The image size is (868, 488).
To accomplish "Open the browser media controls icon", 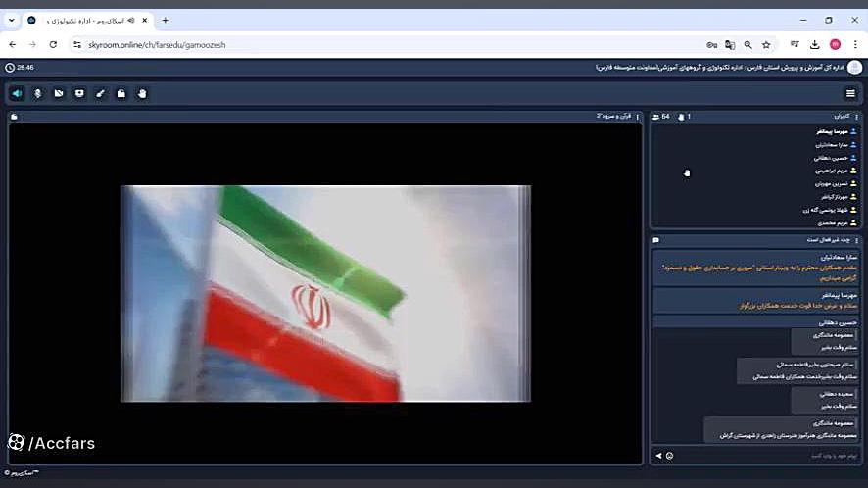I will [x=795, y=45].
